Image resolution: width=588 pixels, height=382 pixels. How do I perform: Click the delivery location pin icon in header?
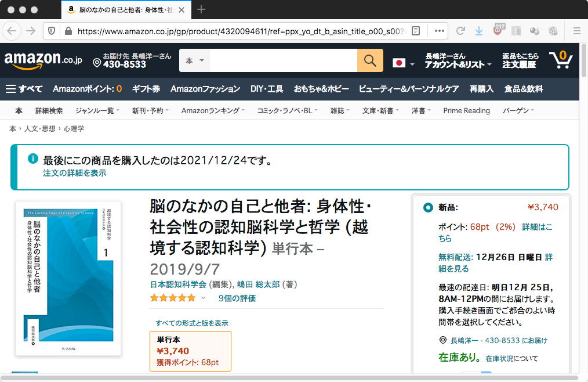point(97,63)
